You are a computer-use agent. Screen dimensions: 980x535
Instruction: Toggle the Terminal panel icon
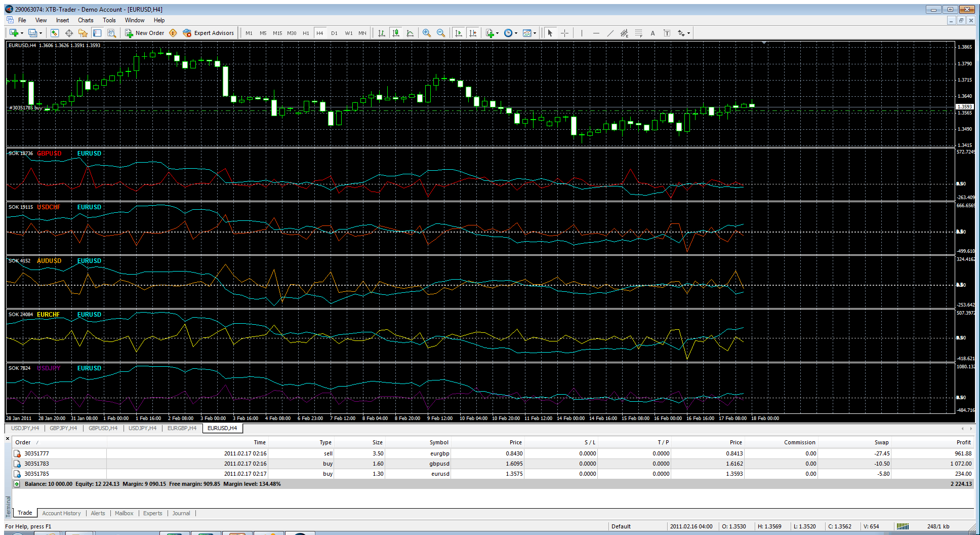tap(97, 33)
